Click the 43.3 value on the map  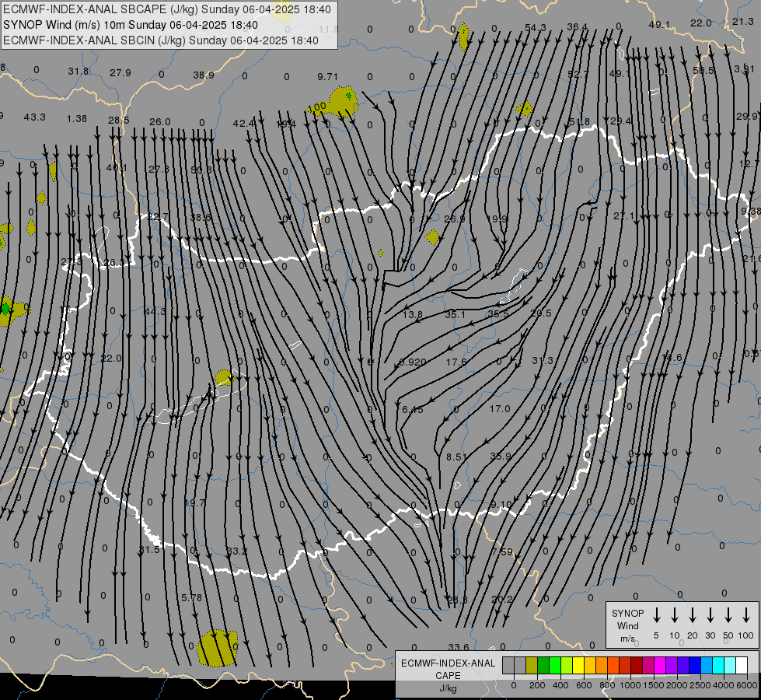pyautogui.click(x=34, y=117)
